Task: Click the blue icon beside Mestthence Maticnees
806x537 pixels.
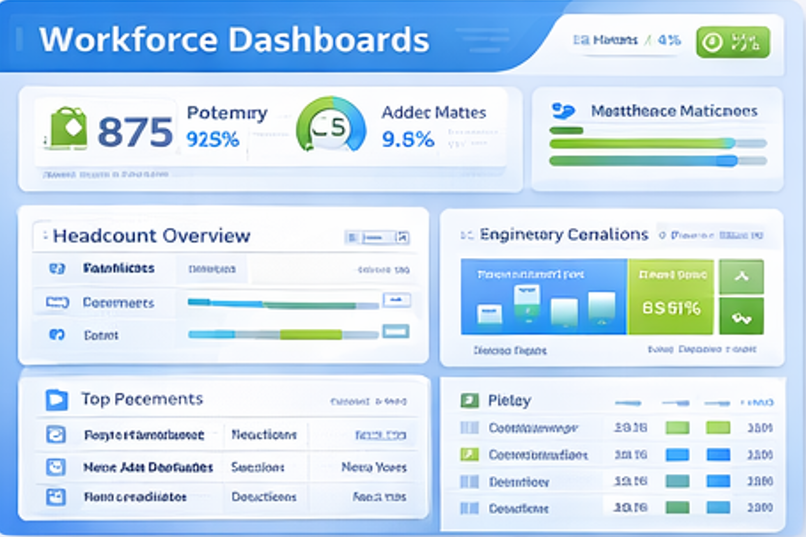Action: tap(563, 110)
